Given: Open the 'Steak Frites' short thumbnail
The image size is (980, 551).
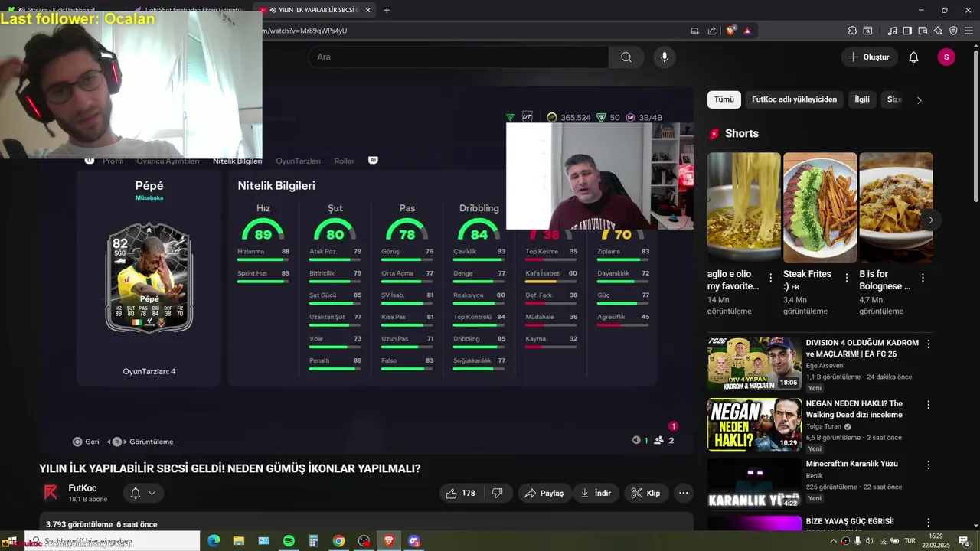Looking at the screenshot, I should point(820,207).
